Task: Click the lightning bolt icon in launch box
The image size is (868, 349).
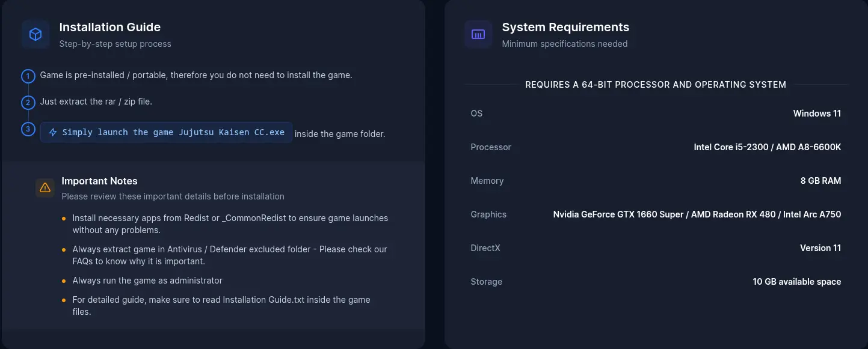Action: pos(53,132)
